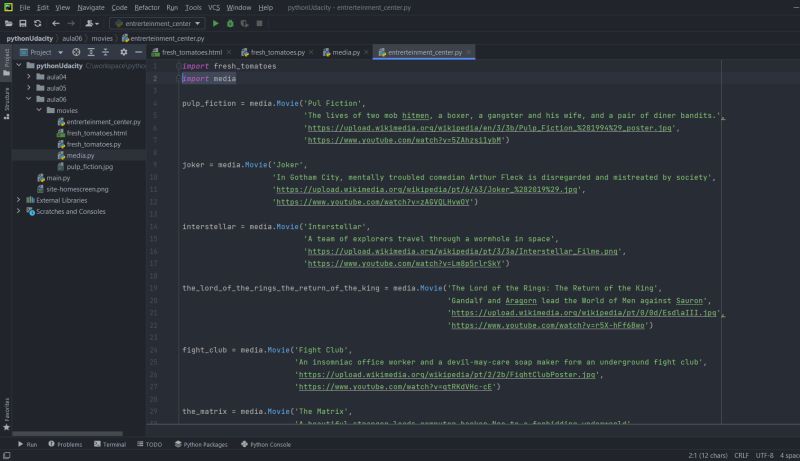
Task: Click the Pulp Fiction poster wikimedia URL
Action: point(489,128)
